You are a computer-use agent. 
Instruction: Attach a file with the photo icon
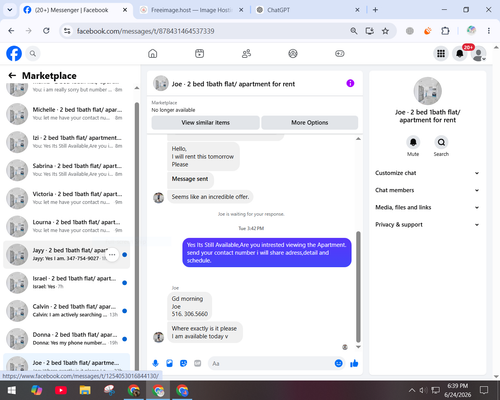pos(169,363)
